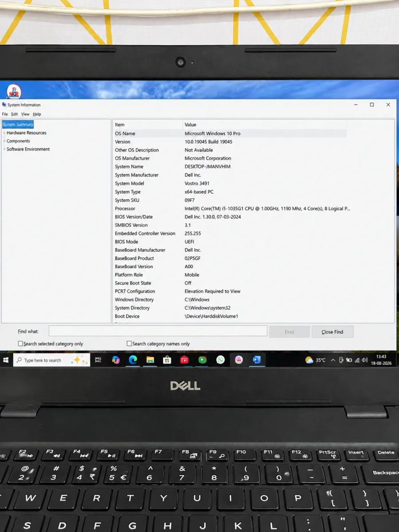
Task: Open the 35°C weather widget
Action: (315, 360)
